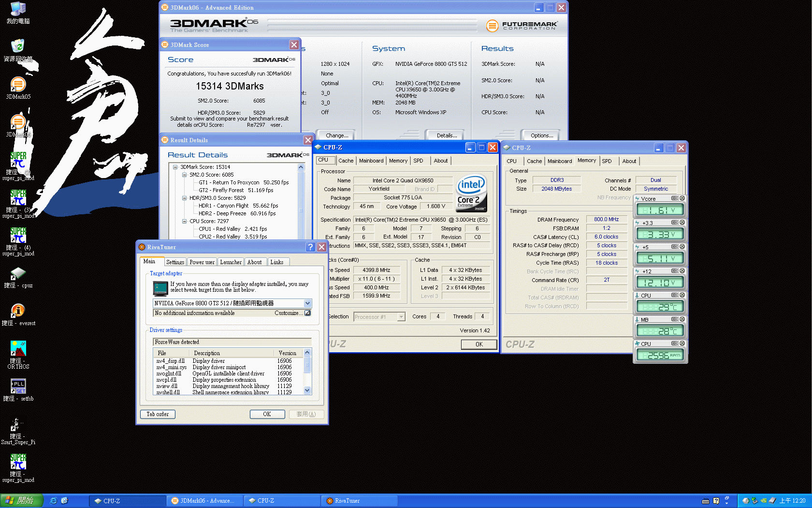812x508 pixels.
Task: Open the Settings tab in RivaTuner
Action: click(175, 262)
